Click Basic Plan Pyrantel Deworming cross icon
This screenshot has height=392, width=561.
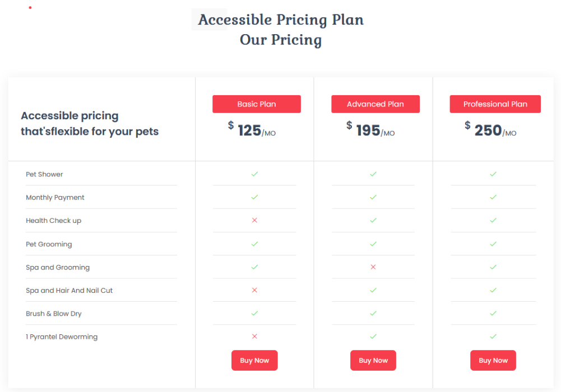coord(254,337)
